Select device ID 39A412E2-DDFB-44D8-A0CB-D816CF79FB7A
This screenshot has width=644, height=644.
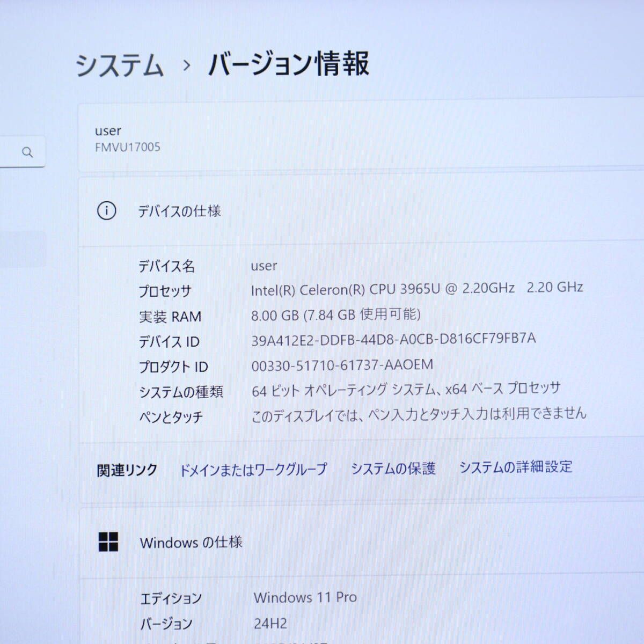pos(393,340)
